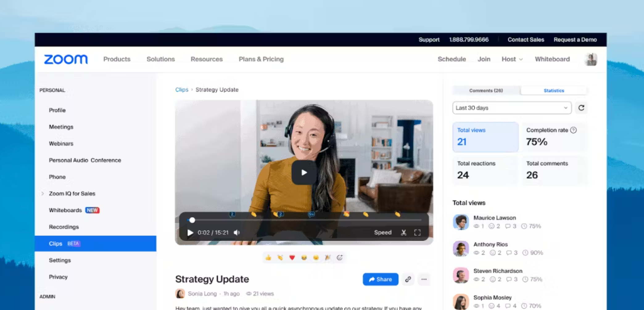Open Webinars in the sidebar
This screenshot has height=310, width=644.
tap(61, 143)
